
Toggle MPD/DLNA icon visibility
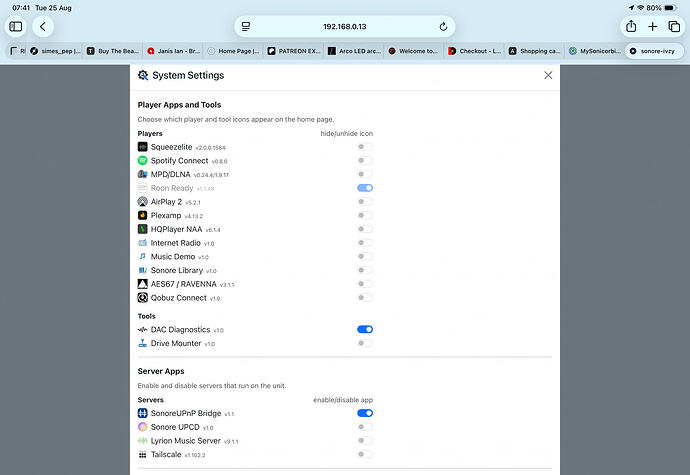[x=365, y=174]
